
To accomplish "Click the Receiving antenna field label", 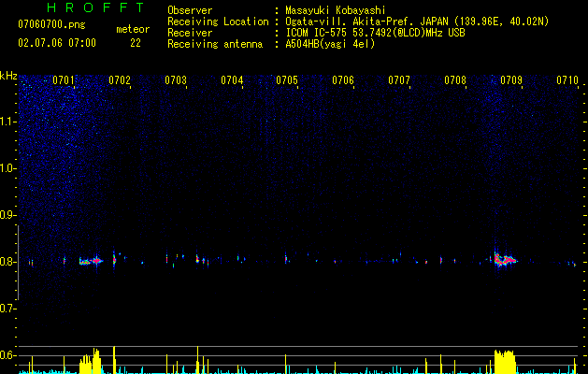I will point(215,44).
